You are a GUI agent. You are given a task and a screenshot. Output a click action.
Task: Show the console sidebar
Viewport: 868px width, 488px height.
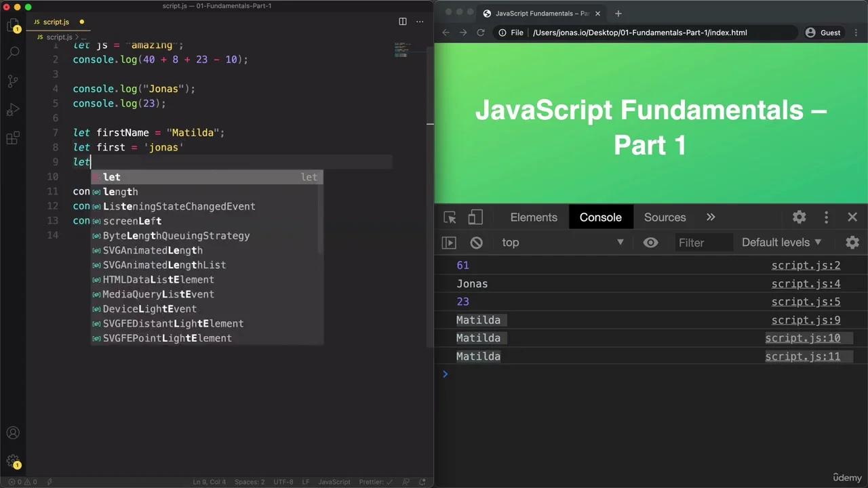[449, 243]
